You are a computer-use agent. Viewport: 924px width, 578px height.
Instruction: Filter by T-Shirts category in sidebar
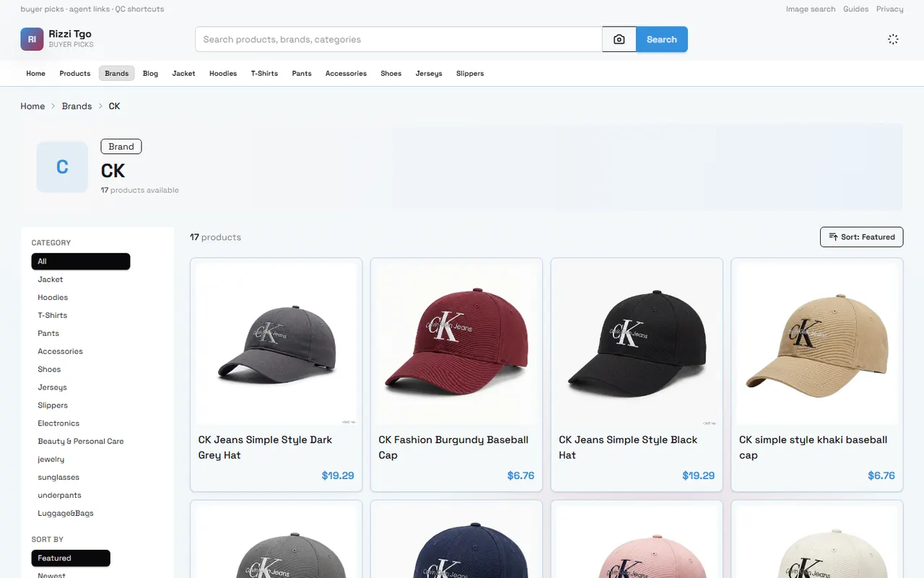[53, 316]
